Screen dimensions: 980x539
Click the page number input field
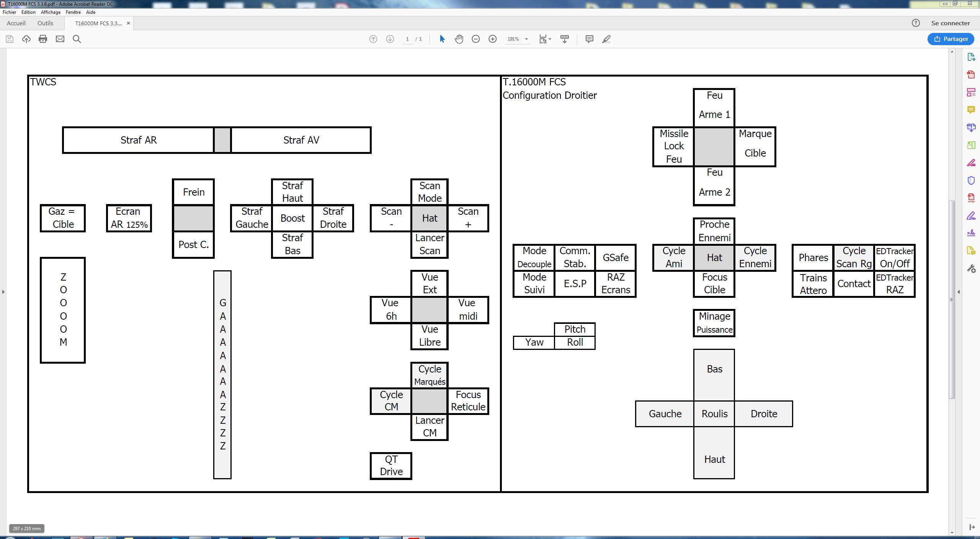pos(407,39)
